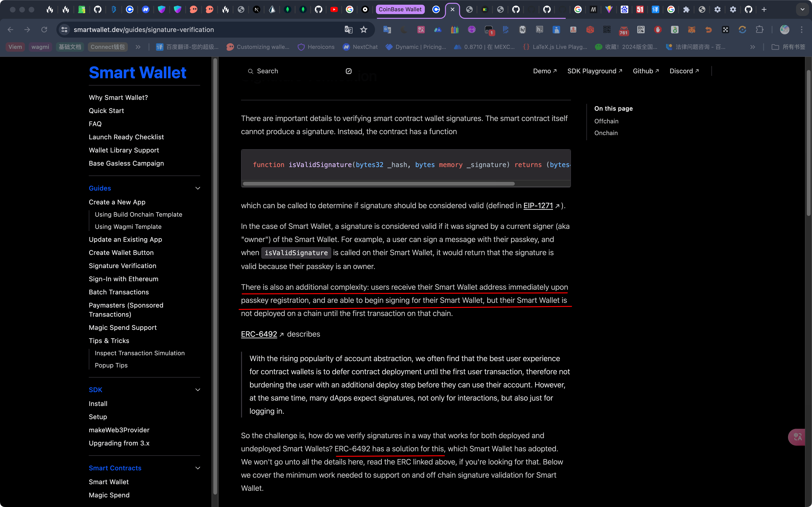Click the code block horizontal scrollbar
Screen dimensions: 812x507
point(379,184)
